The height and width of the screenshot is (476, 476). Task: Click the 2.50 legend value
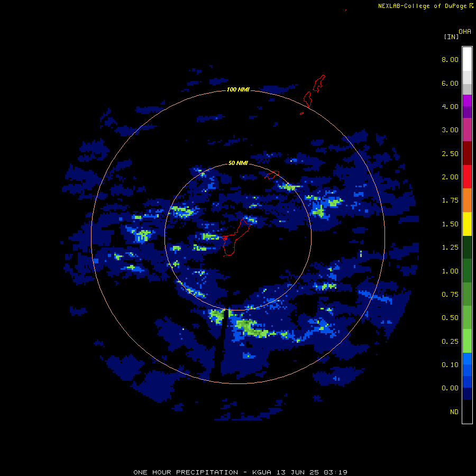click(450, 153)
